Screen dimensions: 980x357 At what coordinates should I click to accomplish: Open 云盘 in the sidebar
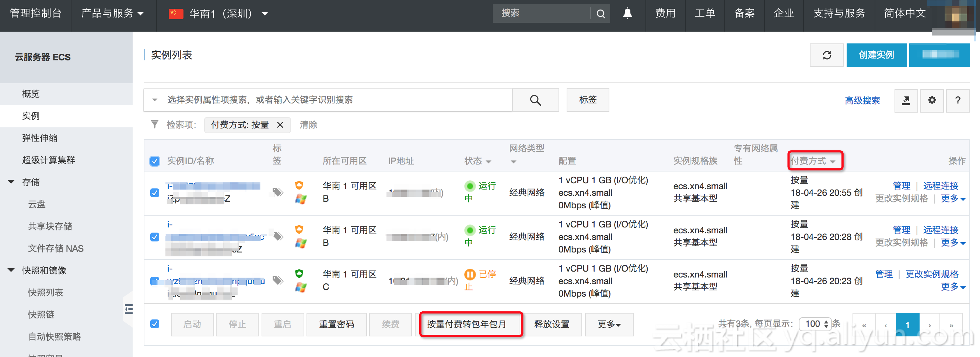click(37, 204)
